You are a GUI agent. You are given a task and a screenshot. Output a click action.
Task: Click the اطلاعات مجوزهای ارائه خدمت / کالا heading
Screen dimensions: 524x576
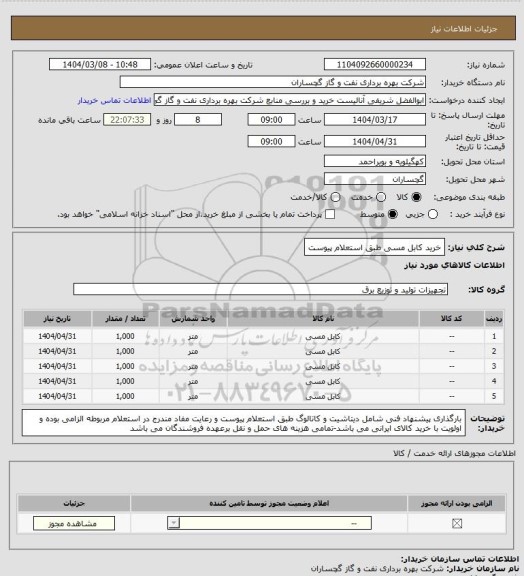click(x=454, y=453)
